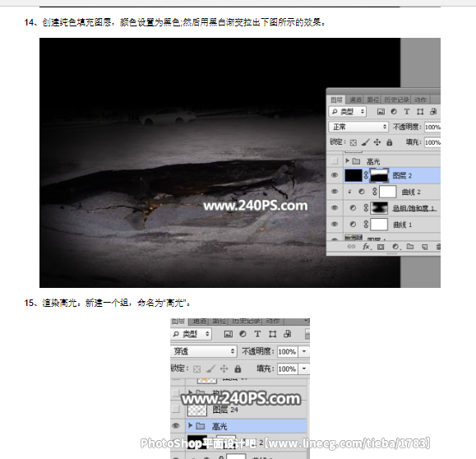The height and width of the screenshot is (459, 476).
Task: Click smart object filter icon in step 14 panel
Action: click(x=433, y=112)
